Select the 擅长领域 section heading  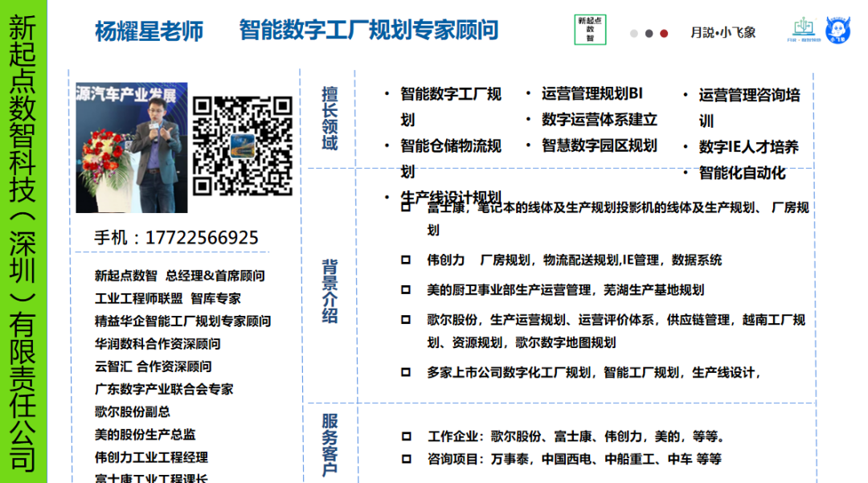330,118
